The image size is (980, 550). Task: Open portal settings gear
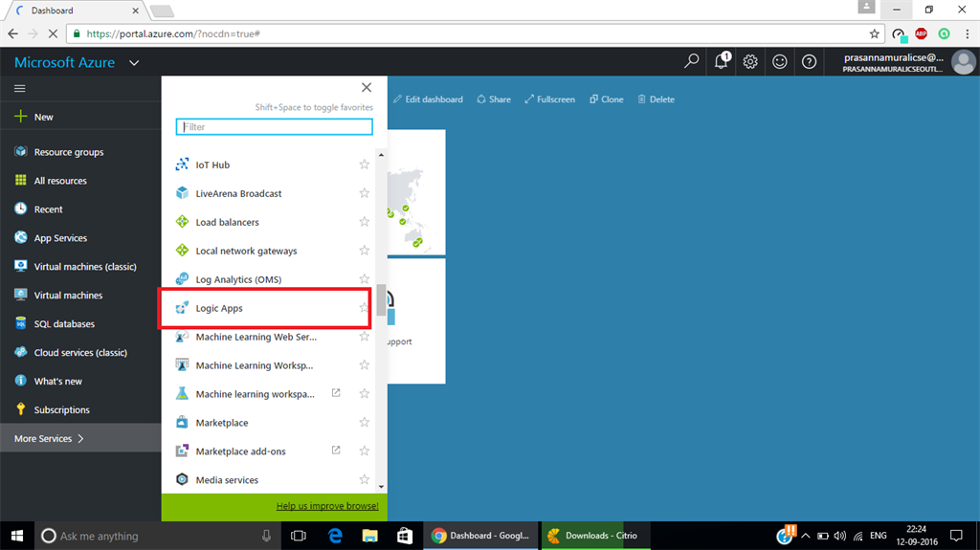[x=750, y=61]
